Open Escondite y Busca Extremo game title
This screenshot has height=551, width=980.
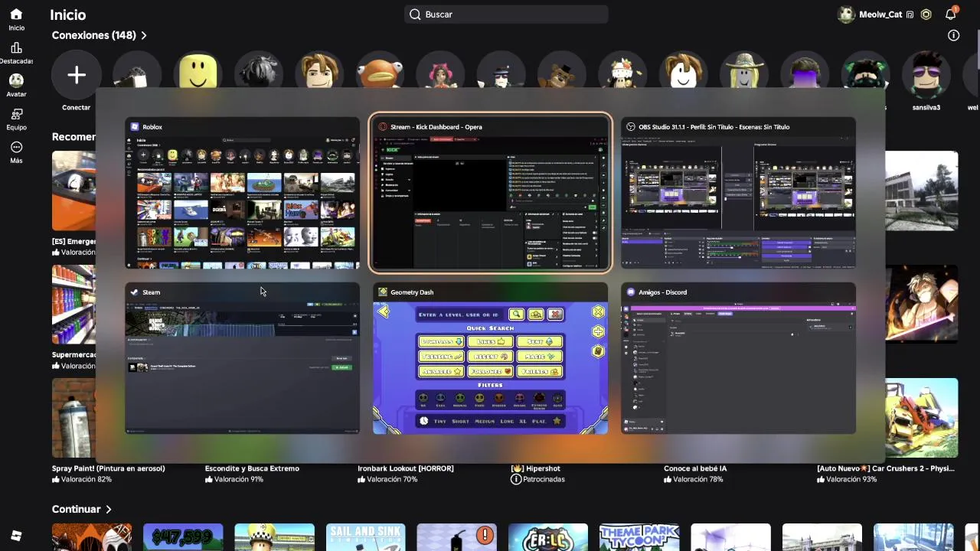point(252,468)
